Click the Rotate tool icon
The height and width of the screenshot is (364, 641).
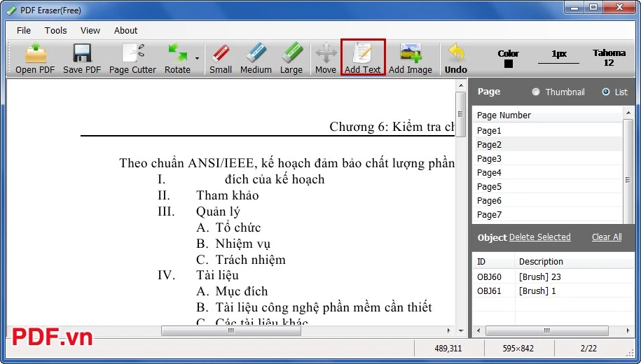pos(177,58)
